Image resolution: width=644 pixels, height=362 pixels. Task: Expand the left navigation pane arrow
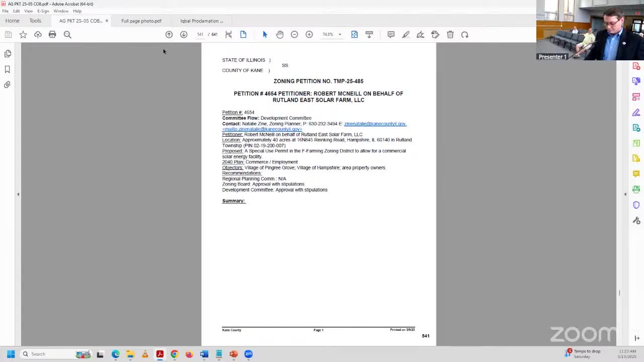[18, 194]
